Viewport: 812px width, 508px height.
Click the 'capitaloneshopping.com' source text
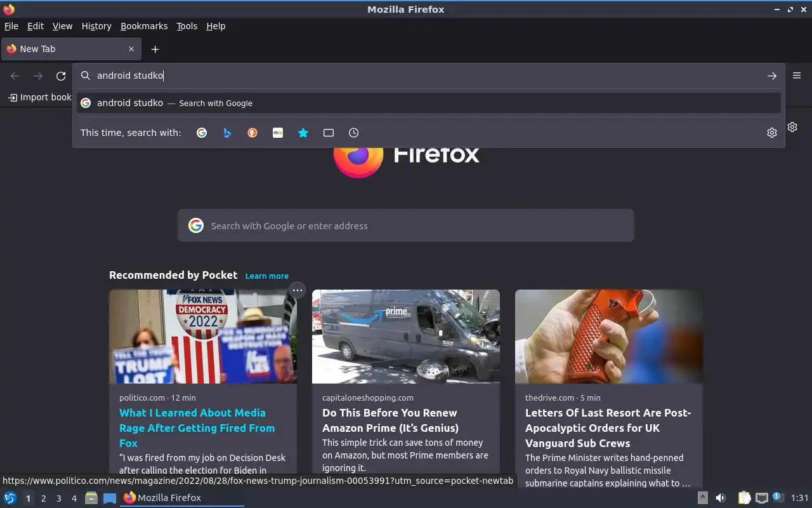[x=368, y=398]
